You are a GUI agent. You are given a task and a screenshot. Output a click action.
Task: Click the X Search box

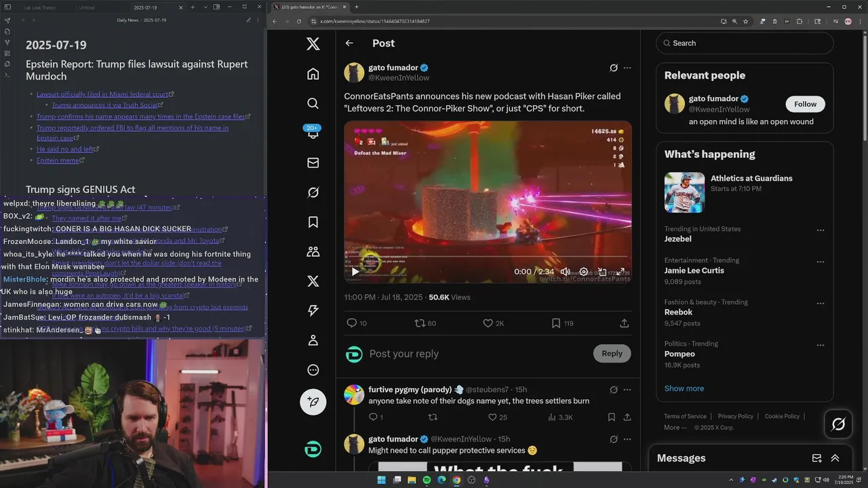[745, 43]
